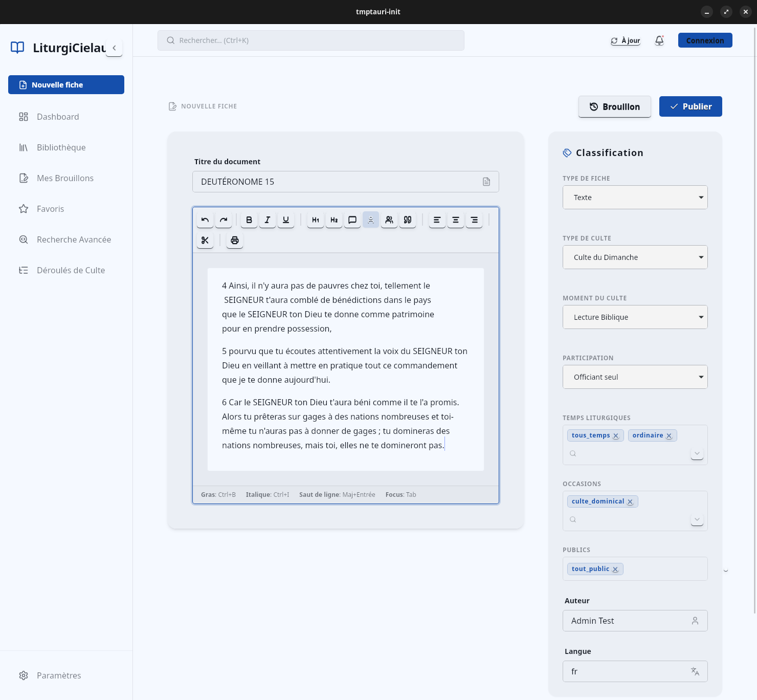Screen dimensions: 757x700
Task: Apply Heading 1 formatting
Action: coord(316,220)
